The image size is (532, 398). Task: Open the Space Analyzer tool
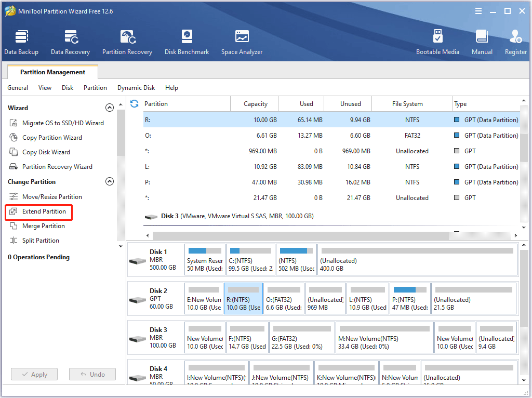242,43
